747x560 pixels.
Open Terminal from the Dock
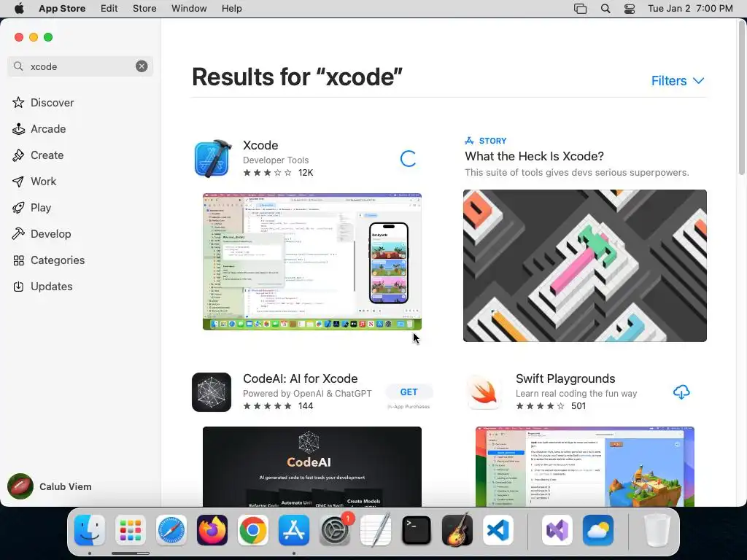pos(417,530)
